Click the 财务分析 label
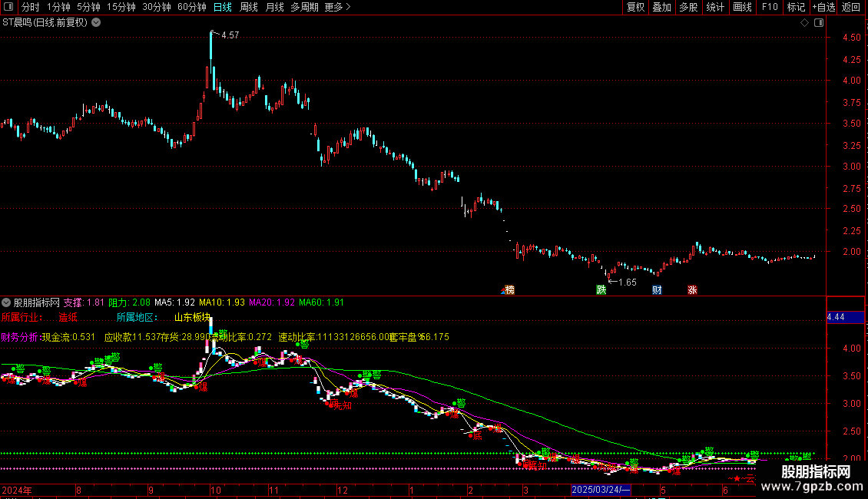The width and height of the screenshot is (868, 499). click(x=21, y=337)
